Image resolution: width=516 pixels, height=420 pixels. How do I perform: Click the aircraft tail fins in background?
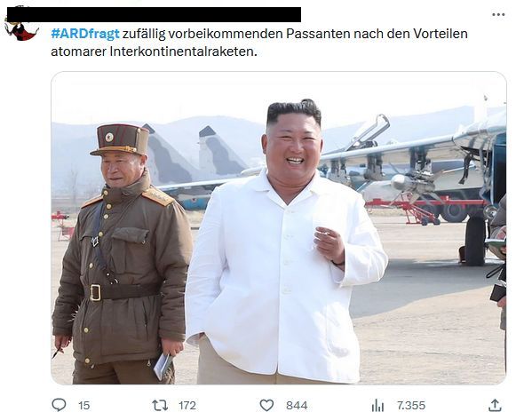click(194, 153)
